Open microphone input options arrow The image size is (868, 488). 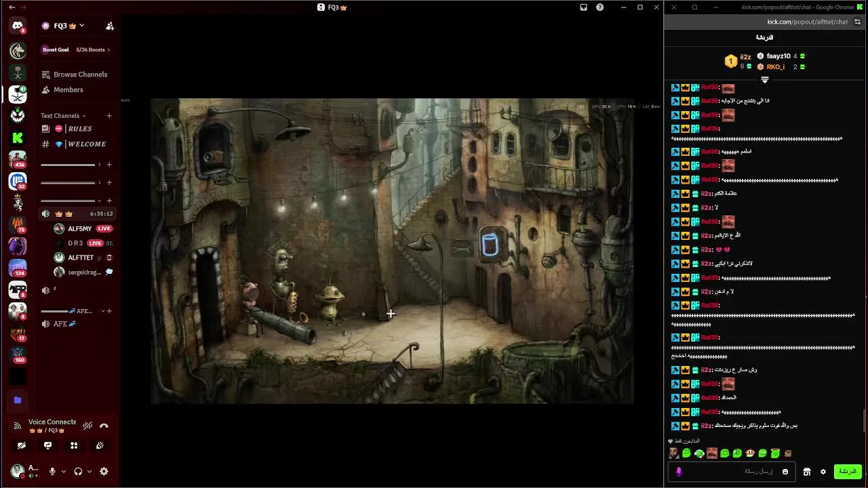(63, 471)
